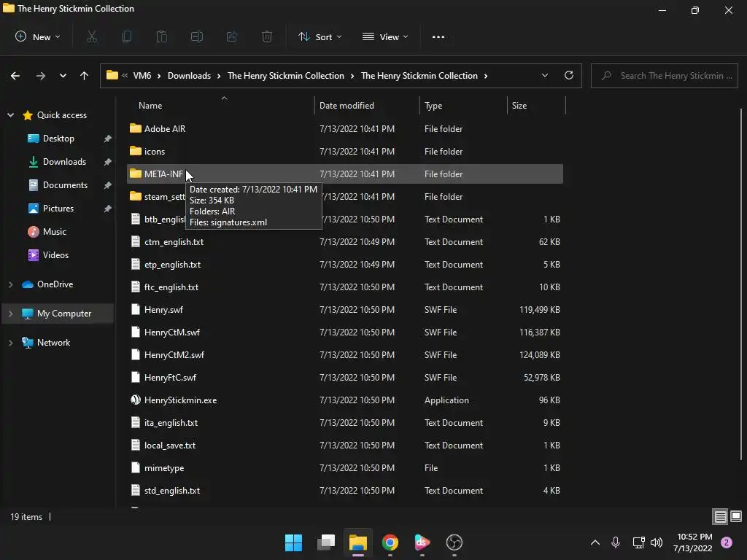
Task: Sort by Date modified column header
Action: click(x=347, y=106)
